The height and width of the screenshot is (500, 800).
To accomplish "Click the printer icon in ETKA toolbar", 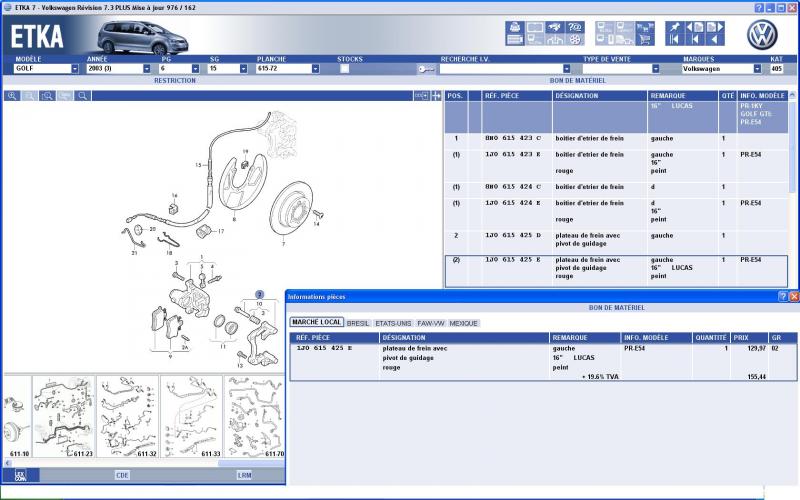I will (x=515, y=27).
